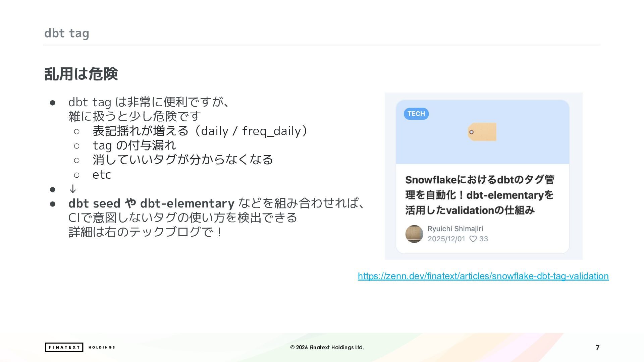Click the slide page number 7
The height and width of the screenshot is (362, 644).
[597, 348]
